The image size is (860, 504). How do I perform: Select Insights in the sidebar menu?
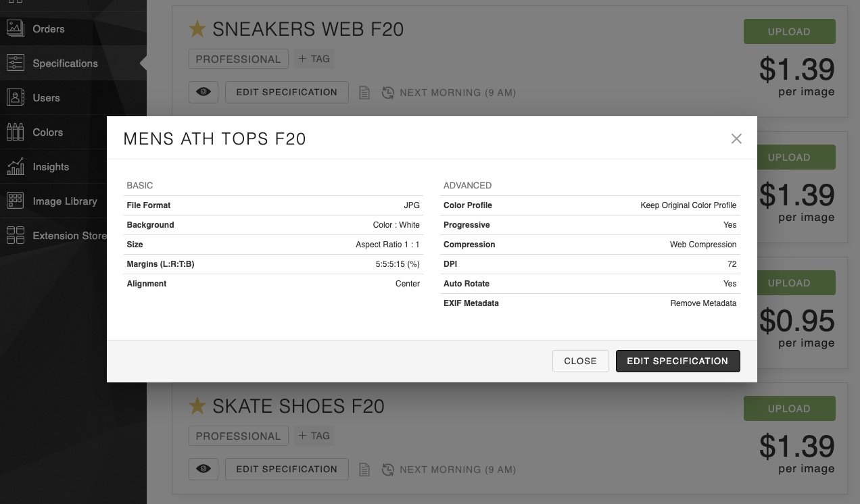(51, 167)
